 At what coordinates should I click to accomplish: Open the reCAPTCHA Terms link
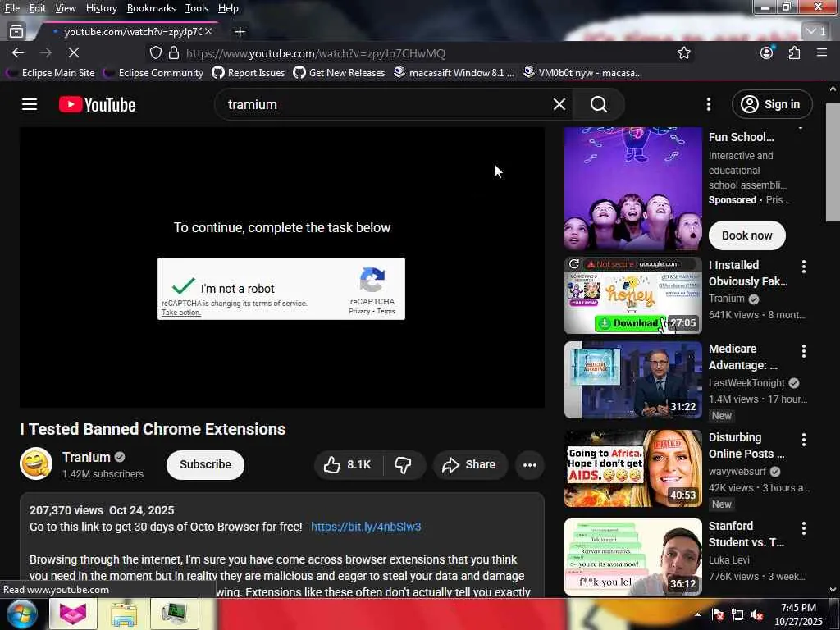click(386, 311)
